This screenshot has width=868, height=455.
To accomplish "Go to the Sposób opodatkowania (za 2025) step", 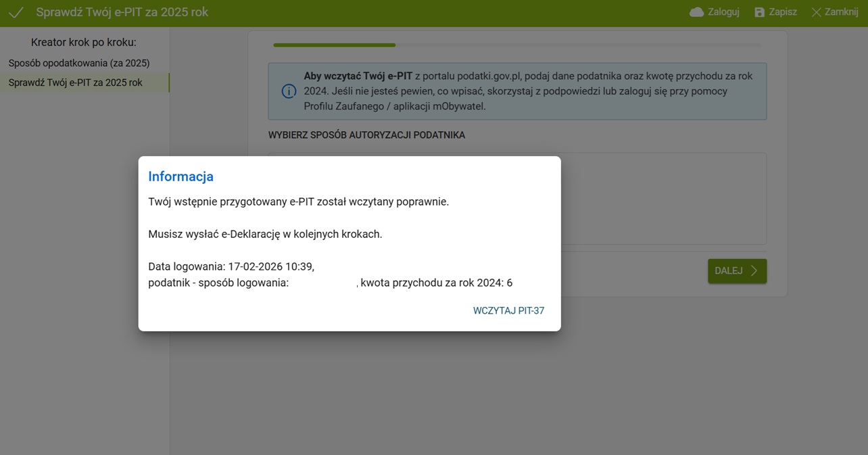I will coord(79,63).
